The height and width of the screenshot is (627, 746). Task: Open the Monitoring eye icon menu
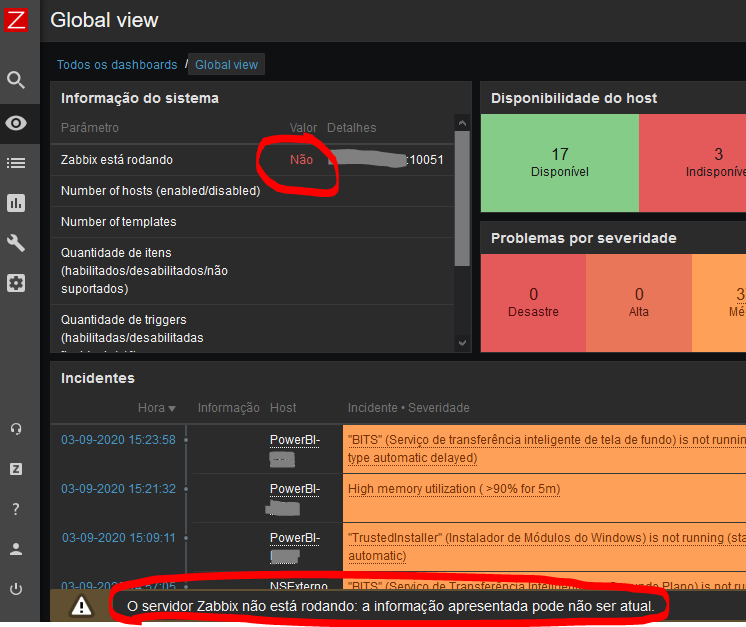(16, 123)
